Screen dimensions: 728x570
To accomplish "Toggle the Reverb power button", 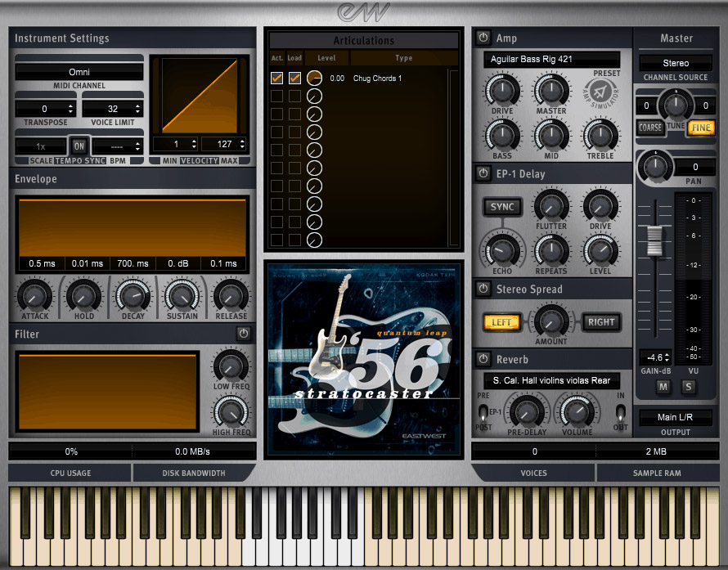I will point(483,359).
